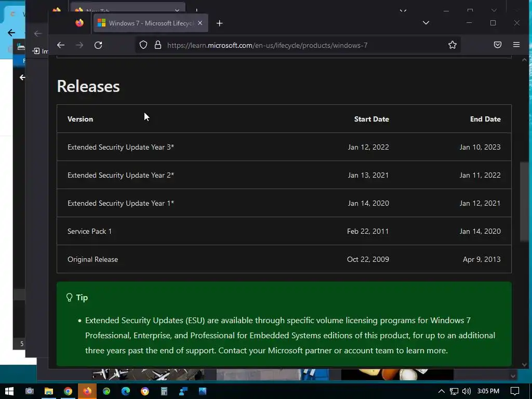Open a new tab with the plus button

(x=220, y=23)
